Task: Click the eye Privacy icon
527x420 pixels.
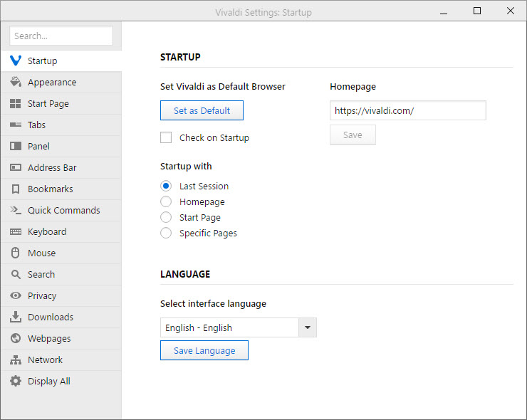Action: pos(16,295)
